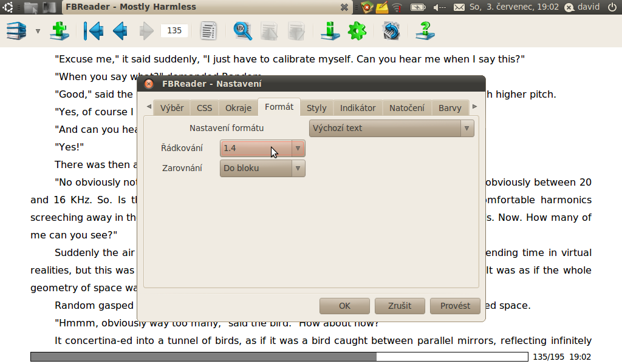Expand the arrow beside the library icon
The height and width of the screenshot is (364, 622).
pyautogui.click(x=38, y=31)
